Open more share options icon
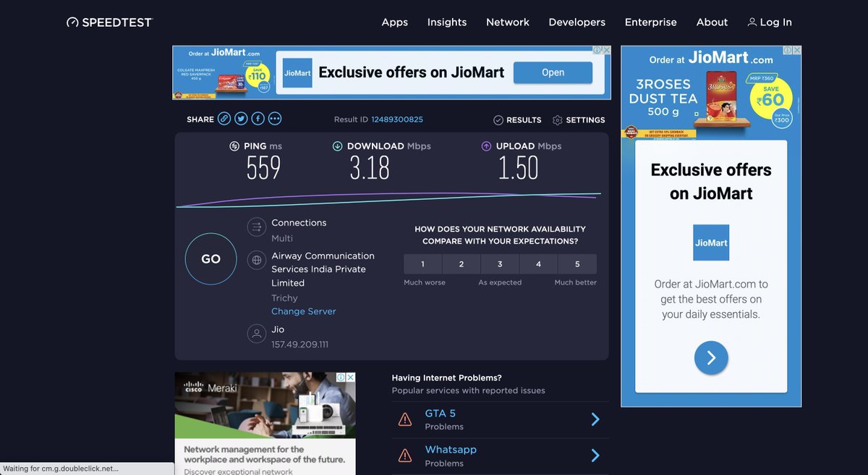 [275, 119]
